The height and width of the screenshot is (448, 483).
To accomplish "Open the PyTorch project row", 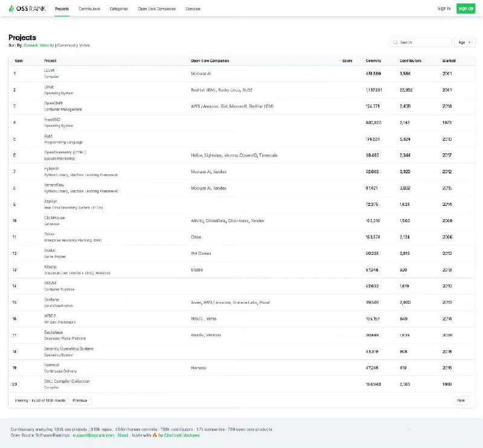I will pyautogui.click(x=52, y=168).
